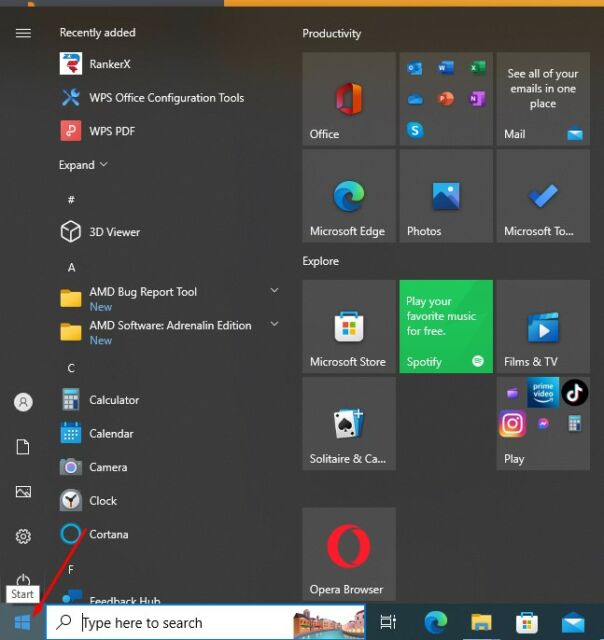This screenshot has width=604, height=640.
Task: Open TikTok in Play folder
Action: (x=575, y=393)
